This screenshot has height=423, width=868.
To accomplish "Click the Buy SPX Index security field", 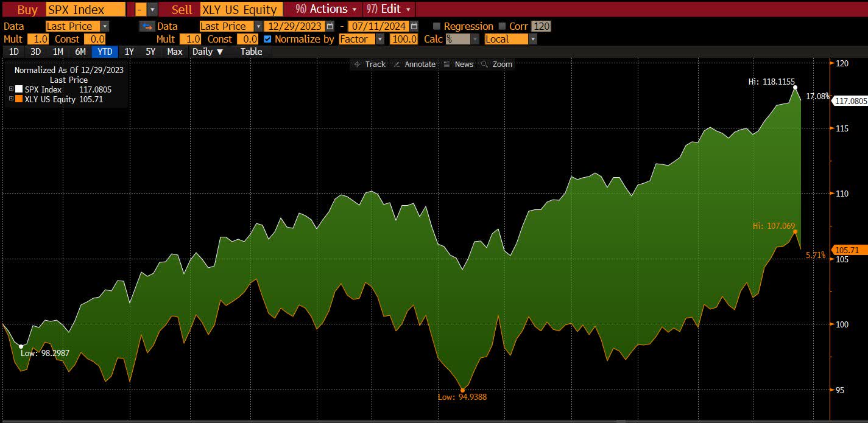I will pyautogui.click(x=85, y=9).
